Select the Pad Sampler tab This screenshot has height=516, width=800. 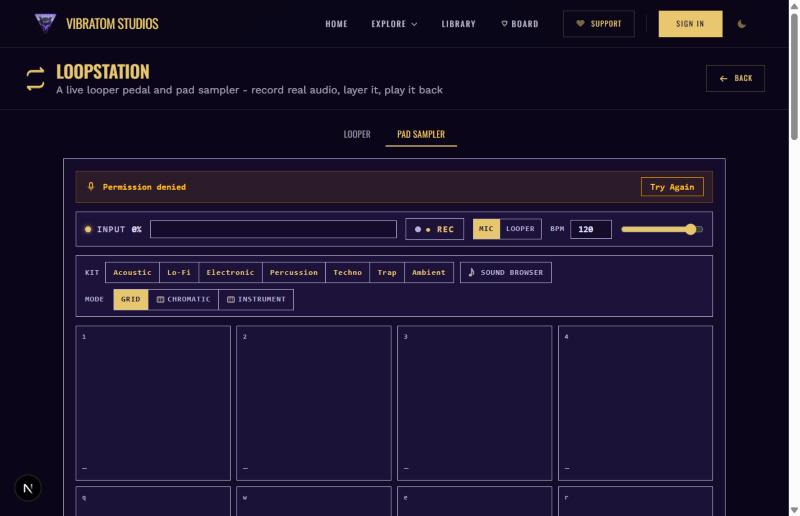click(421, 134)
